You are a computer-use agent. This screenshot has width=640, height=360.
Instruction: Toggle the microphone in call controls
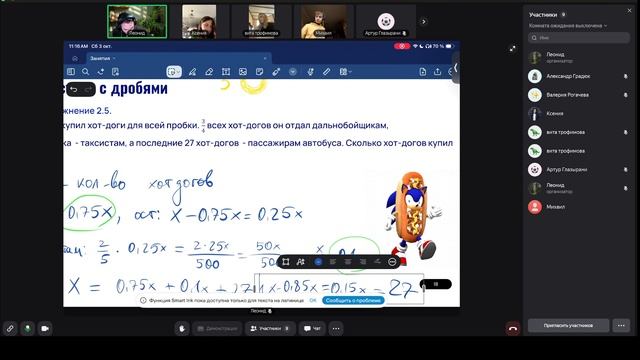[x=27, y=328]
